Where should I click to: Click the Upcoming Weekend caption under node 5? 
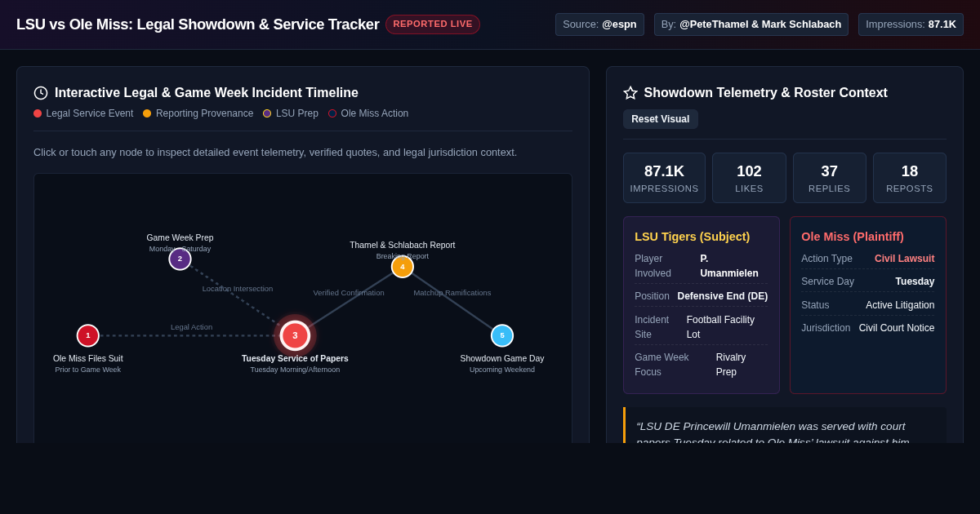[x=502, y=370]
